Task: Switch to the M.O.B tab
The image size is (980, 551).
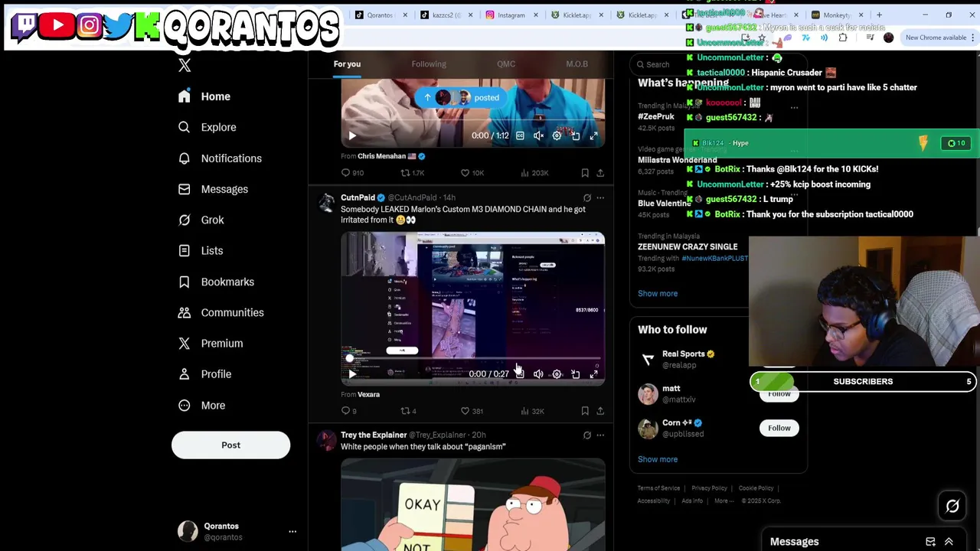Action: pyautogui.click(x=577, y=64)
